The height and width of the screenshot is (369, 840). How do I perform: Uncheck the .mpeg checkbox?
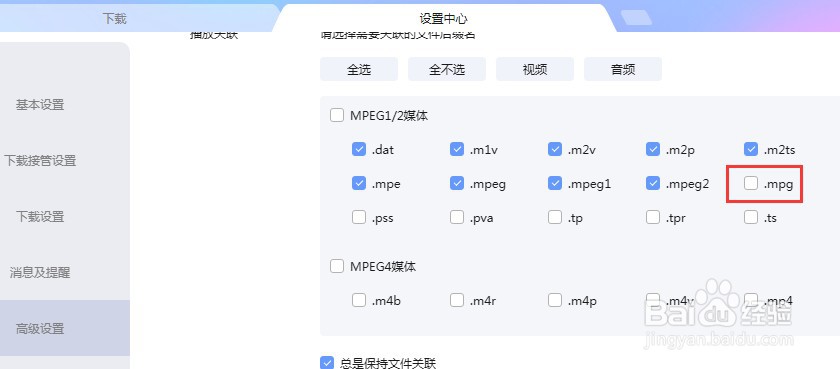[457, 184]
